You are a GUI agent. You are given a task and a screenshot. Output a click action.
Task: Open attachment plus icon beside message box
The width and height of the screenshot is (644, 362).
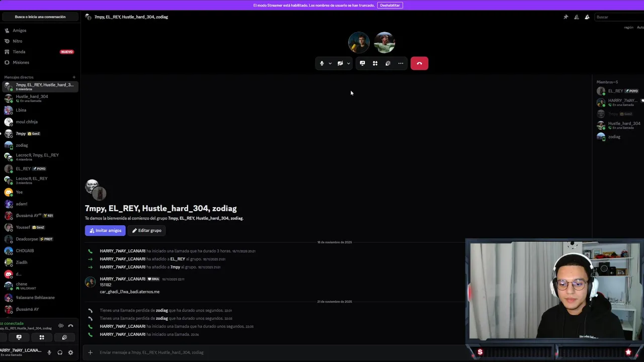(90, 352)
